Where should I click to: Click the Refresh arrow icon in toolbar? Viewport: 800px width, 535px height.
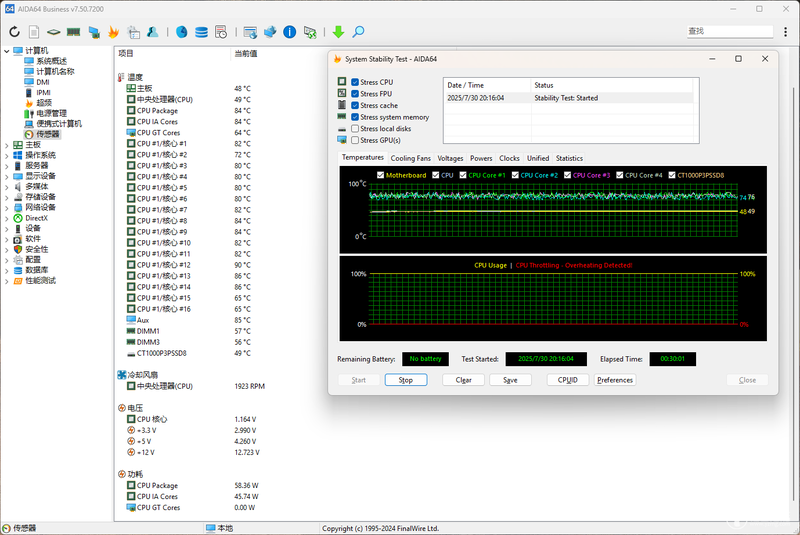(14, 32)
